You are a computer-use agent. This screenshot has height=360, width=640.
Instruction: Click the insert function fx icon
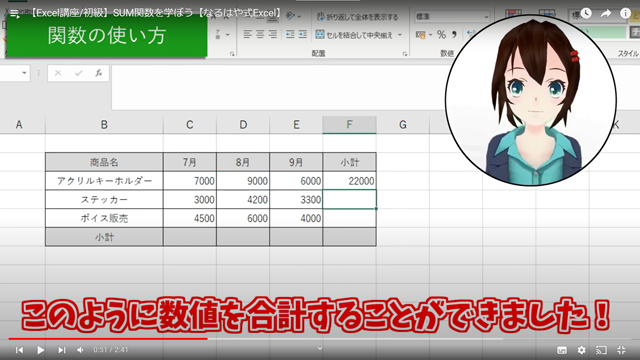[98, 73]
